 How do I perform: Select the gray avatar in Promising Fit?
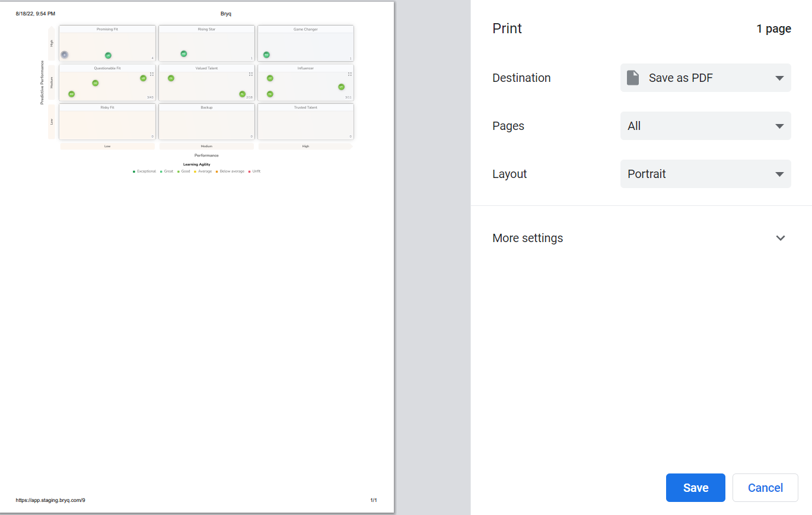tap(65, 55)
